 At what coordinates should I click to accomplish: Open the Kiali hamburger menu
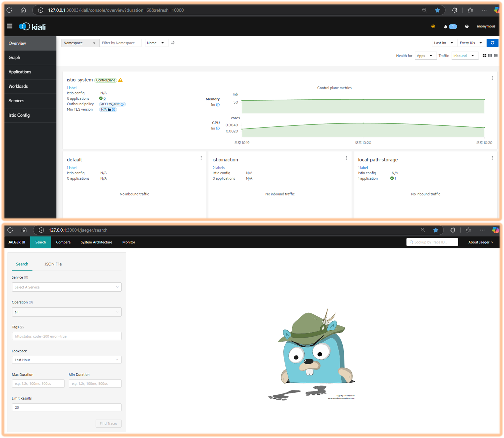tap(9, 26)
